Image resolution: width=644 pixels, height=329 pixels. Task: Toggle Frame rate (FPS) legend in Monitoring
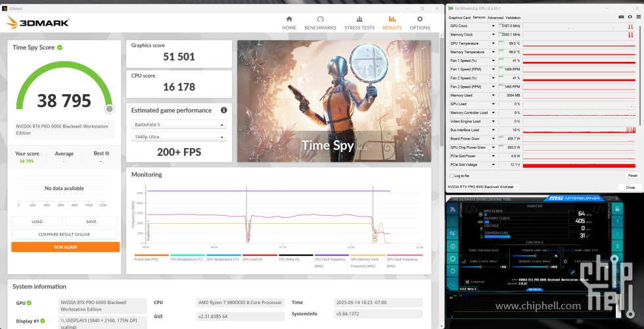[152, 257]
